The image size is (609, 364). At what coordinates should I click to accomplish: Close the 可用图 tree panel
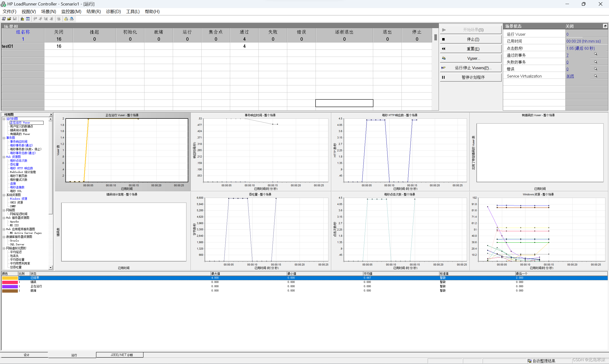51,114
